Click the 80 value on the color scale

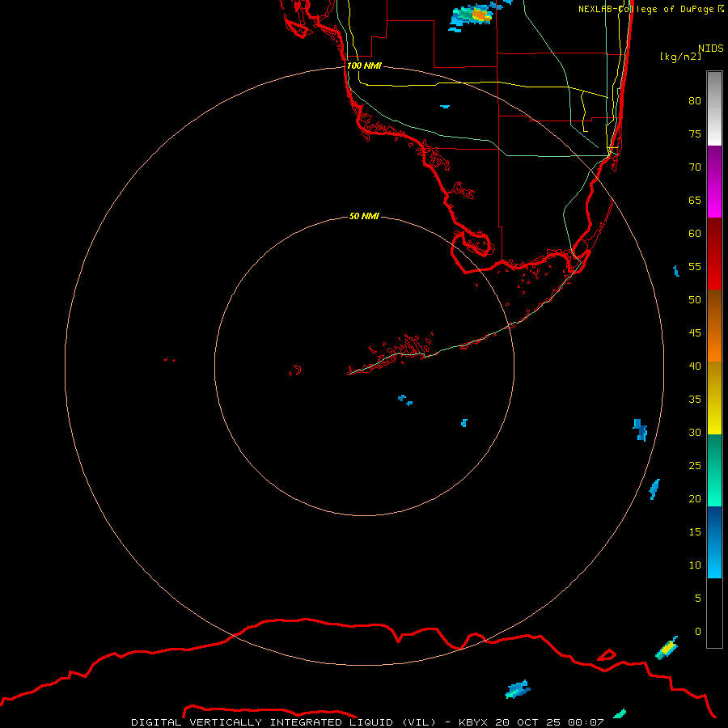(x=695, y=101)
